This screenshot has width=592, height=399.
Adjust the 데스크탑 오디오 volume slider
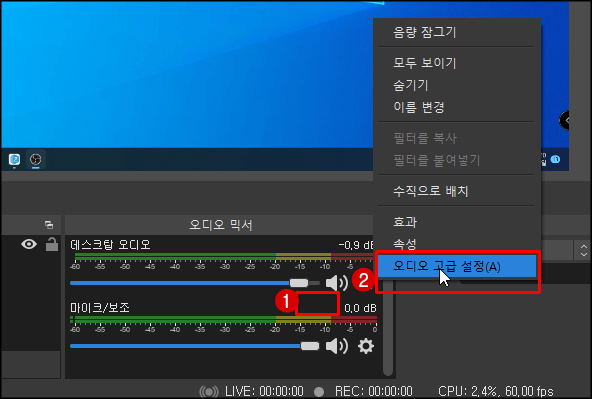click(194, 283)
